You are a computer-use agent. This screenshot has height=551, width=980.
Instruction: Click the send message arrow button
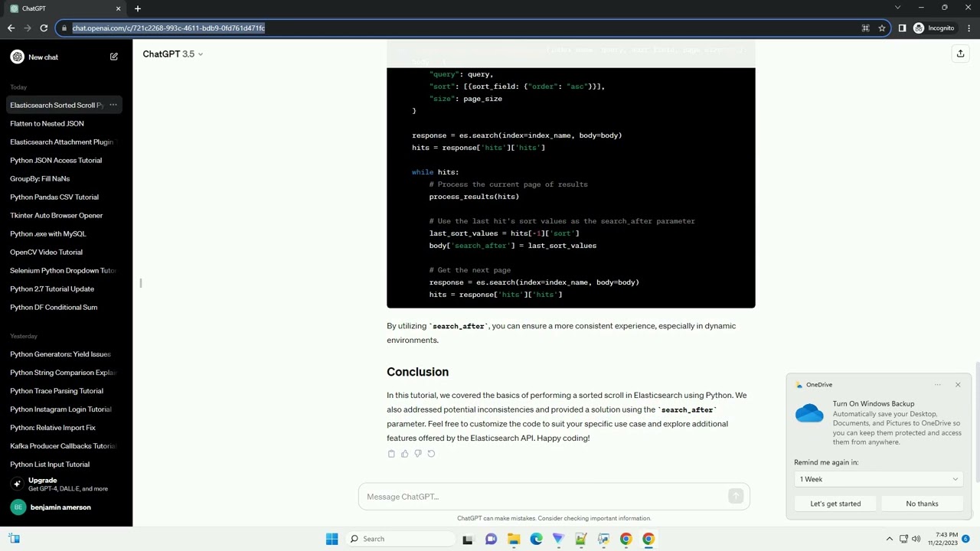click(x=736, y=497)
